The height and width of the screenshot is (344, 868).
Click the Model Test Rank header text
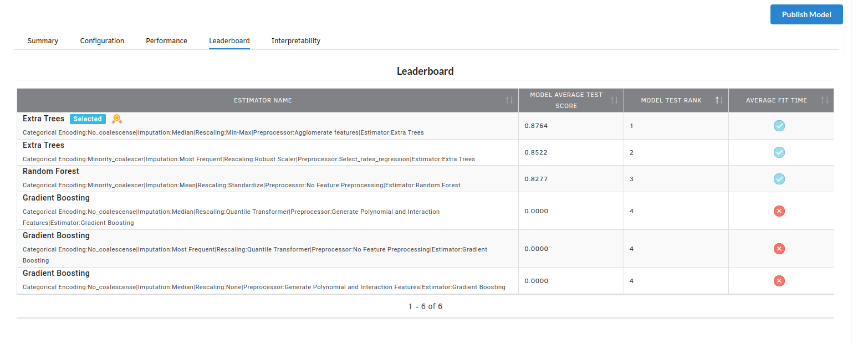pos(671,100)
